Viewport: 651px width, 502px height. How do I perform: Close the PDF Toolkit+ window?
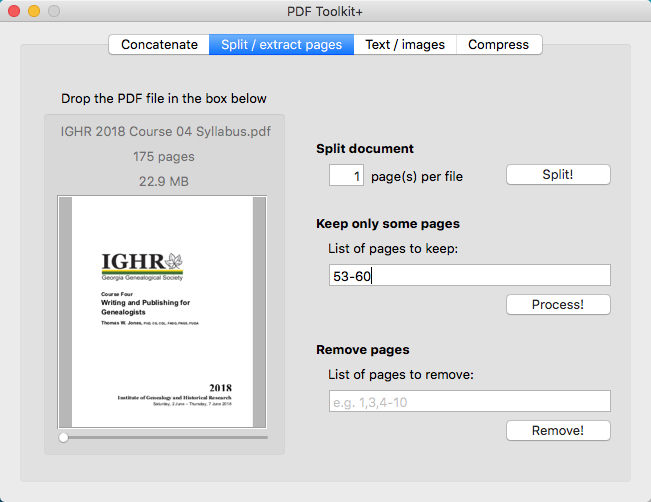tap(14, 11)
